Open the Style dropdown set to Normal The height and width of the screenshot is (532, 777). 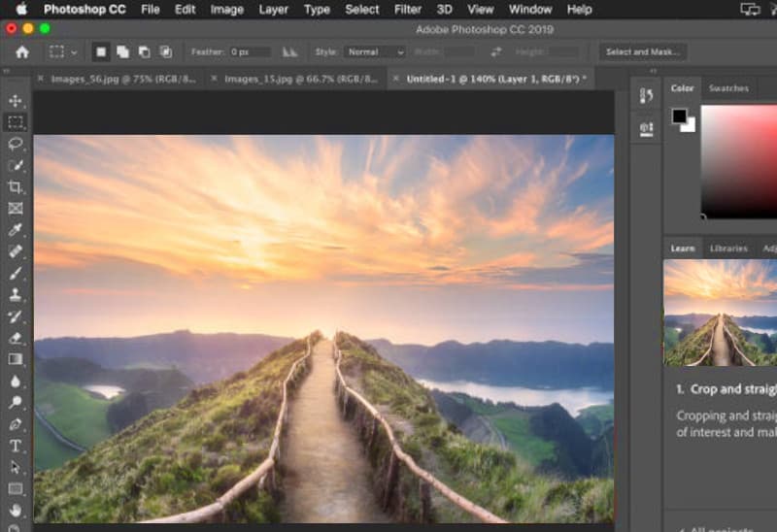pyautogui.click(x=375, y=52)
